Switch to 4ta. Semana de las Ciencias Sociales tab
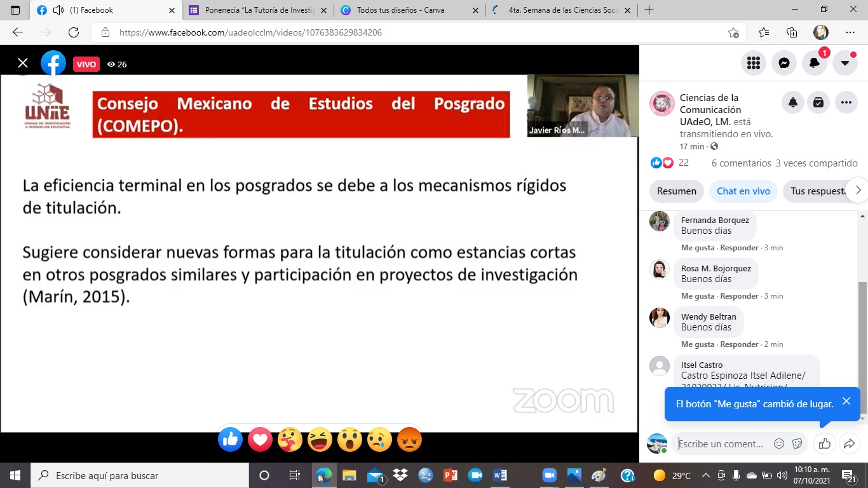Screen dimensions: 868x488 click(x=562, y=10)
